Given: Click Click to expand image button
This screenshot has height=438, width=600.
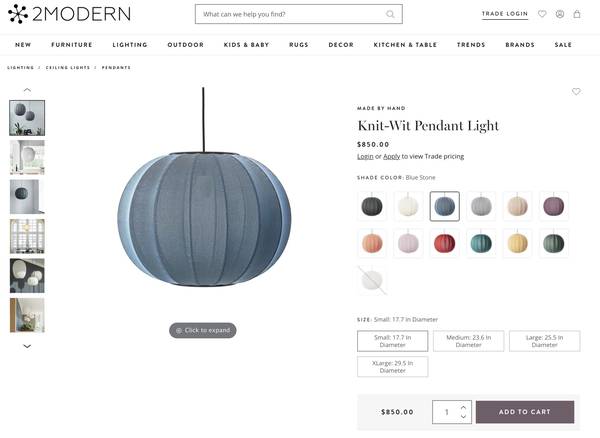Looking at the screenshot, I should [x=202, y=330].
